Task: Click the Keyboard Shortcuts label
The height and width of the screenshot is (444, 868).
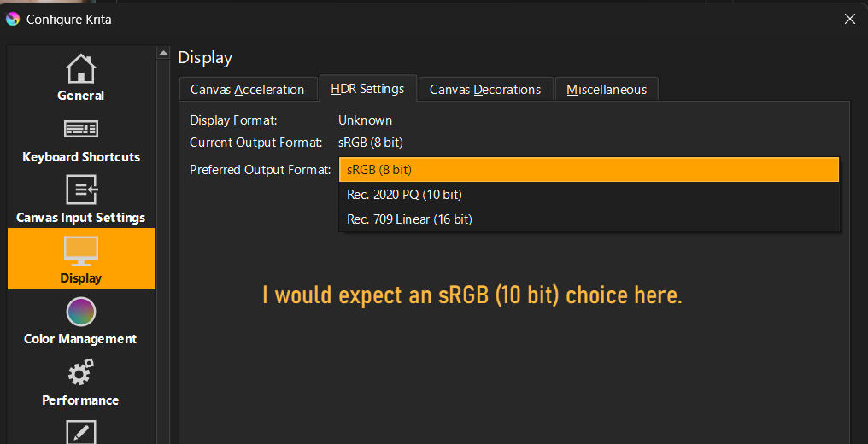Action: 81,157
